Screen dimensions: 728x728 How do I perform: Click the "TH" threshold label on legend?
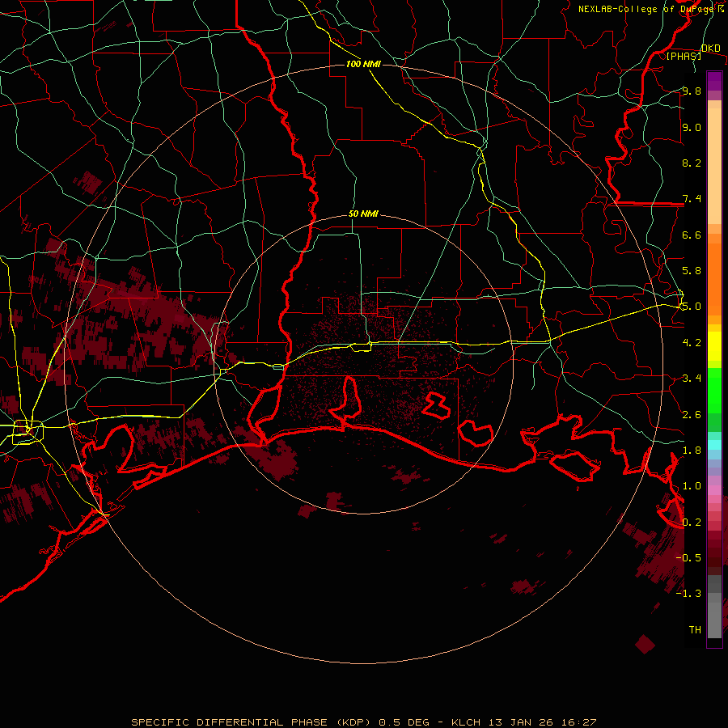695,629
